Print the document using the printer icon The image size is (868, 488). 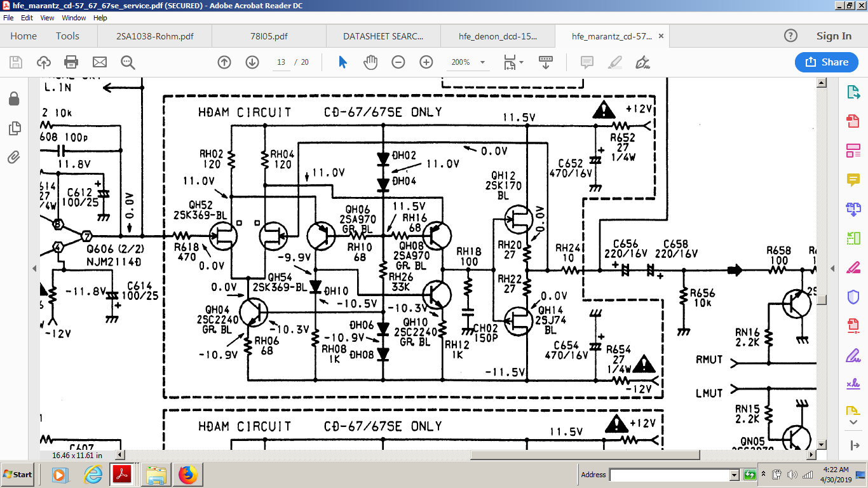click(x=71, y=62)
